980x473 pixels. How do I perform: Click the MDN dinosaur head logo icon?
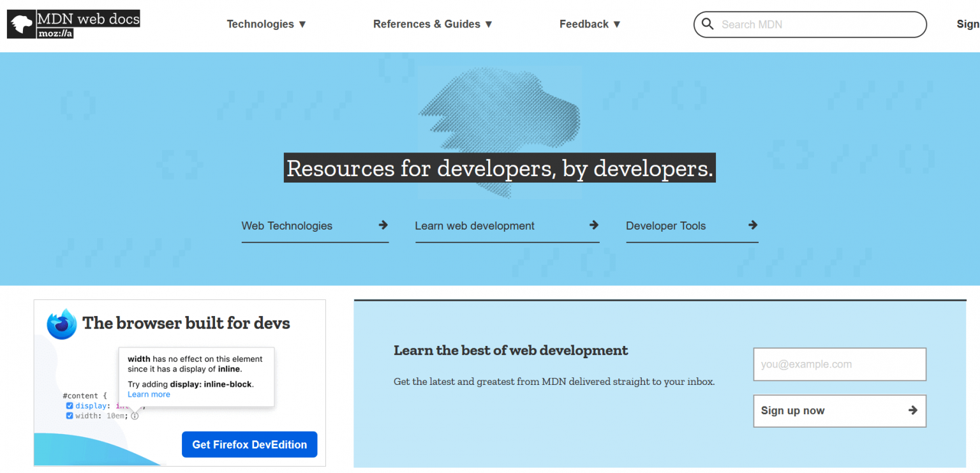click(21, 24)
